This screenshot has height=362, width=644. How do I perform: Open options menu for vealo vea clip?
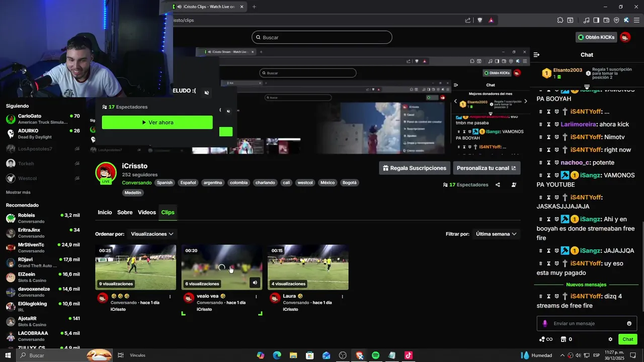256,297
